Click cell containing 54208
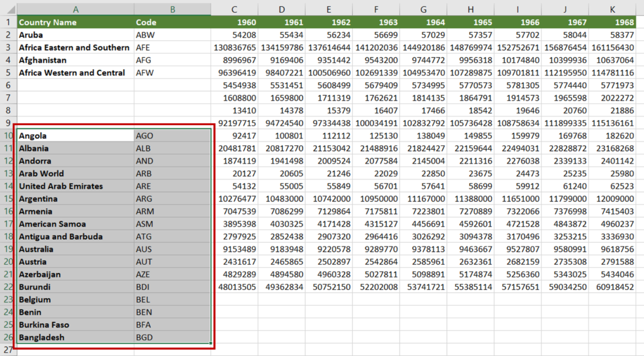 click(234, 35)
